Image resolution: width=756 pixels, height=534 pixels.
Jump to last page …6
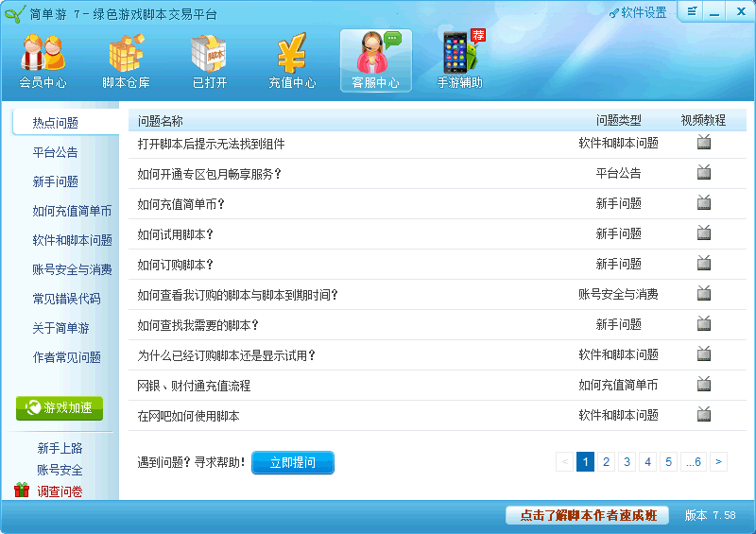694,461
